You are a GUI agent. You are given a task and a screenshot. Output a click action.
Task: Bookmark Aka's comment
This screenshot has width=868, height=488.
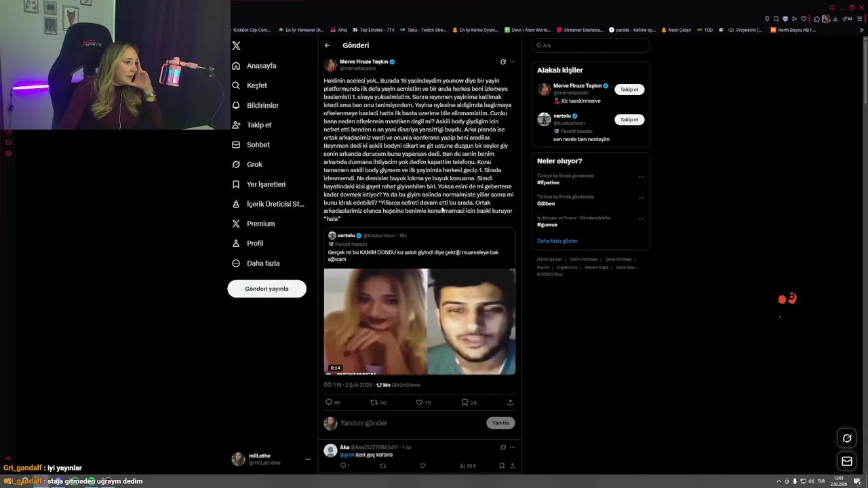coord(502,466)
